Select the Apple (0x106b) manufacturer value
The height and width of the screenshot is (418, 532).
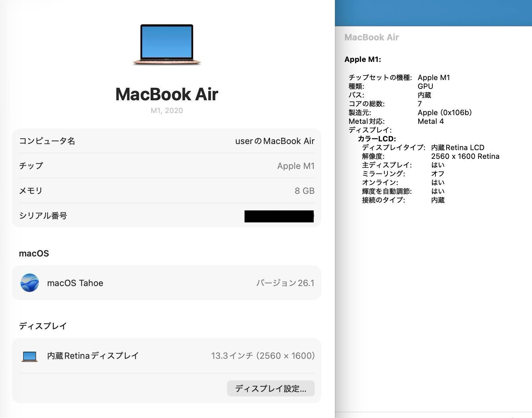coord(444,112)
